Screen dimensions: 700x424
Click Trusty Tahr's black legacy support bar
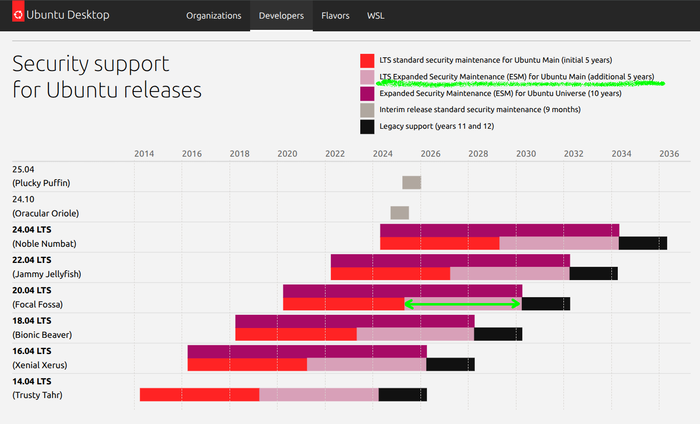pyautogui.click(x=403, y=395)
